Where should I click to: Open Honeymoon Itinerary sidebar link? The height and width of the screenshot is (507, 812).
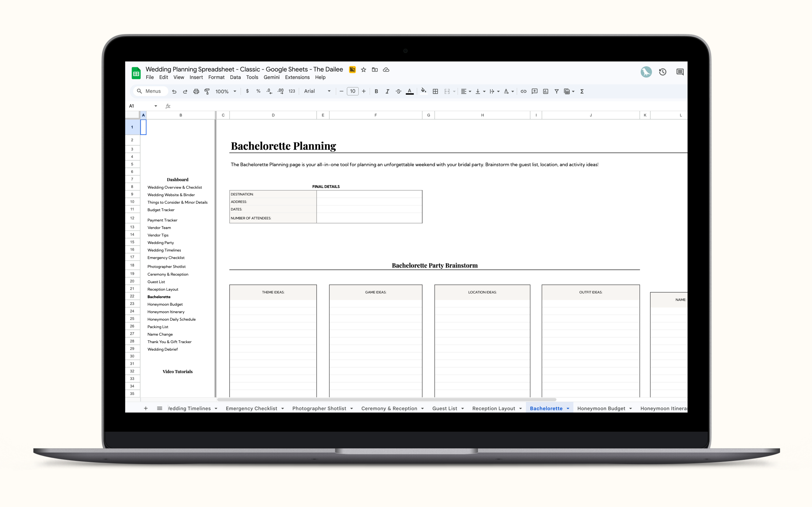coord(166,312)
